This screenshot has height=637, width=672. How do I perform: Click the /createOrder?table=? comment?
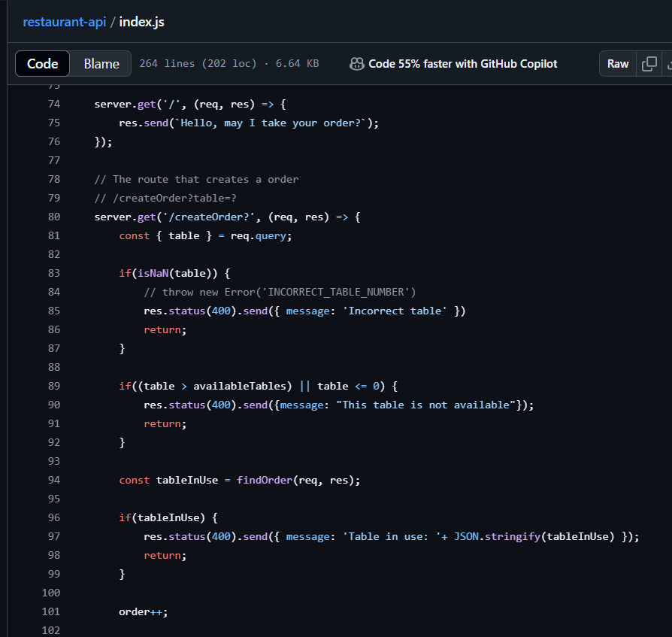point(165,198)
